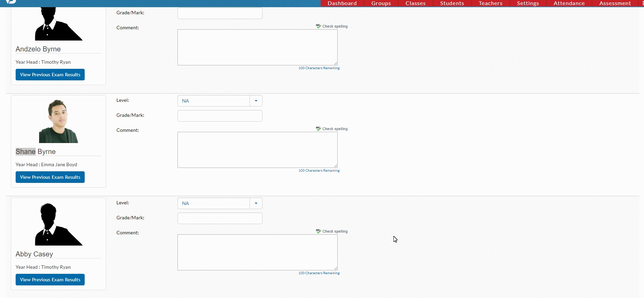Click Year Head Timothy Ryan under Andzelo Byrne

click(x=43, y=62)
